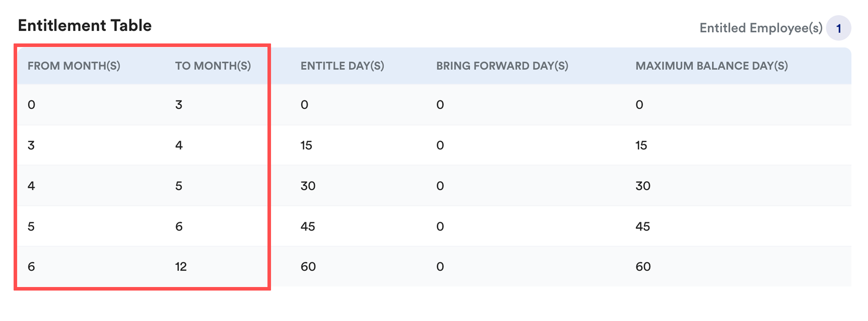Select the row with entitle days 30

tap(434, 186)
